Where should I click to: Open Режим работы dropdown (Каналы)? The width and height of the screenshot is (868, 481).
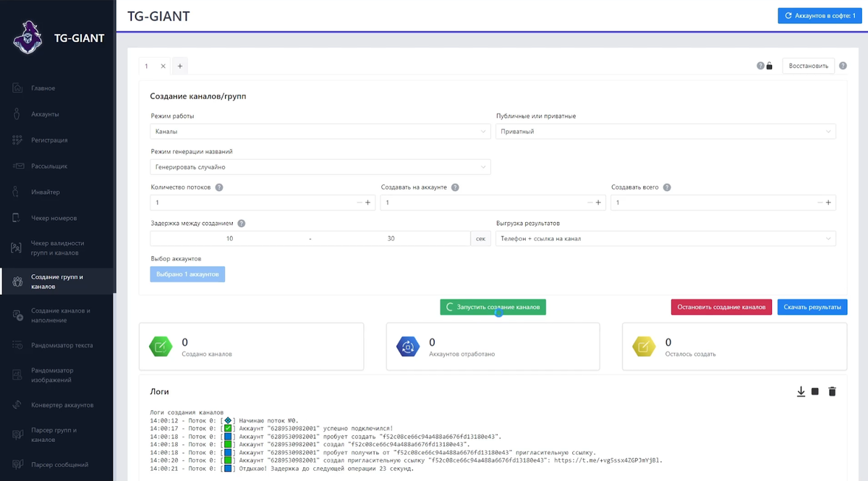320,132
